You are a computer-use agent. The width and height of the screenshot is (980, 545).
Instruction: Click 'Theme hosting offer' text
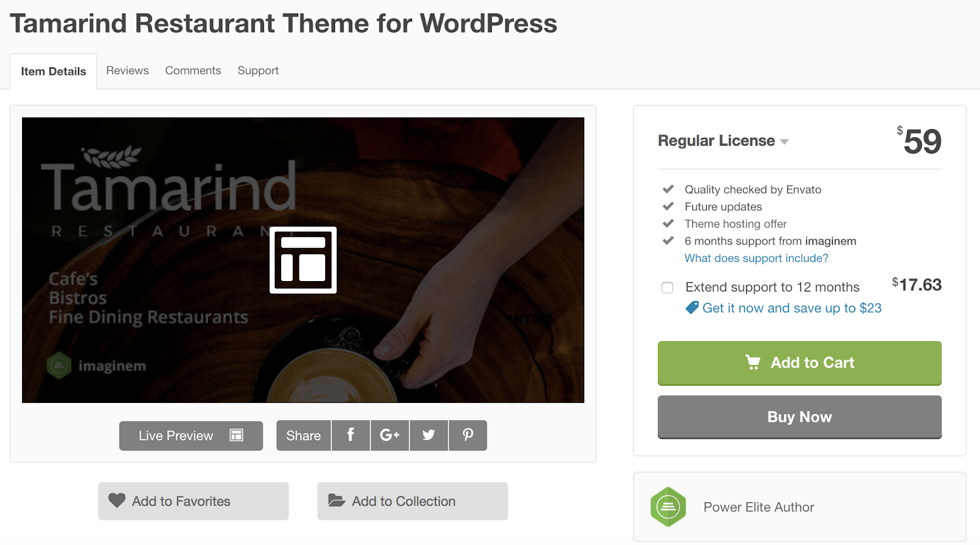tap(736, 224)
